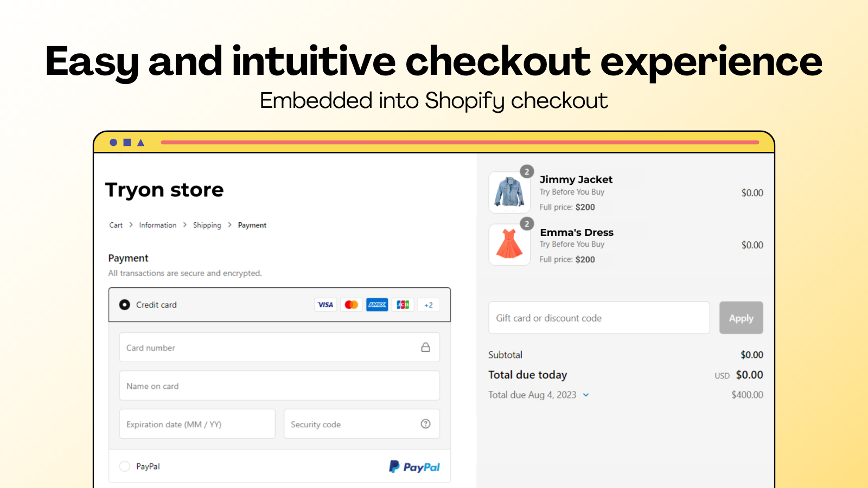Select the Credit card radio button

pyautogui.click(x=125, y=305)
